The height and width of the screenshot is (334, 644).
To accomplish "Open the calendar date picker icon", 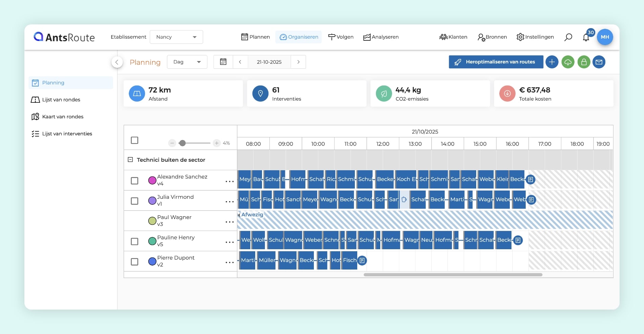I will 223,62.
